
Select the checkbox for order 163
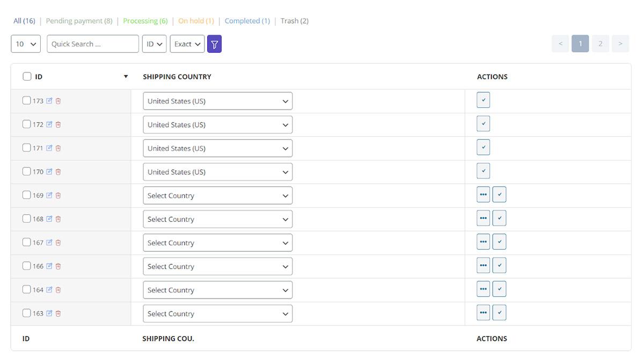(x=26, y=313)
